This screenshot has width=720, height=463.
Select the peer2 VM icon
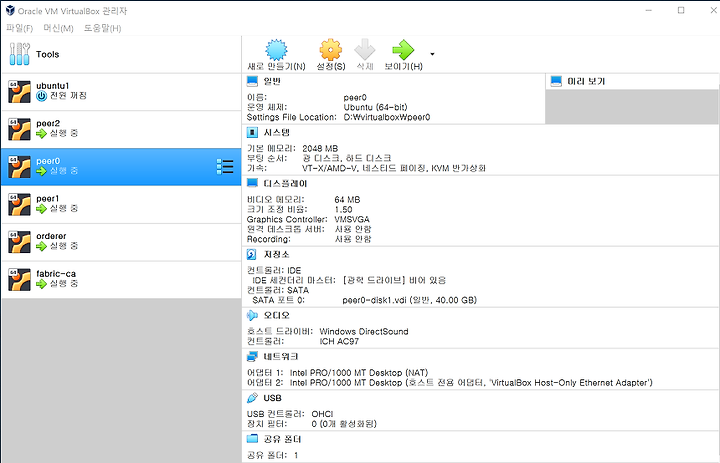19,129
